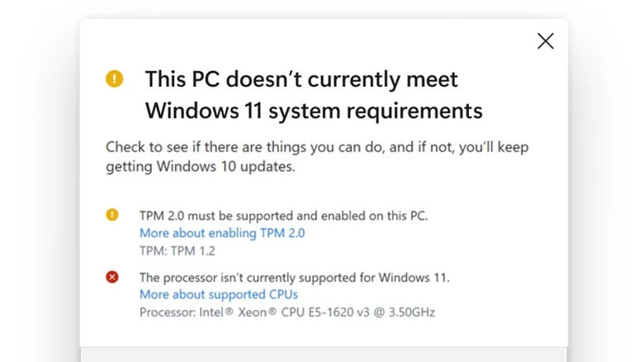Click the red error icon beside processor message
644x362 pixels.
112,277
